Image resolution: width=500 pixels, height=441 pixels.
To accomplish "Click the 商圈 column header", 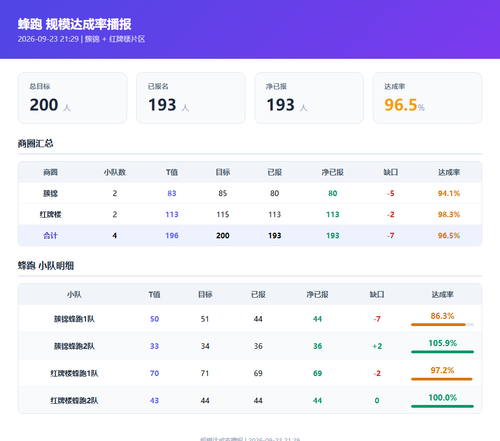I will point(50,172).
